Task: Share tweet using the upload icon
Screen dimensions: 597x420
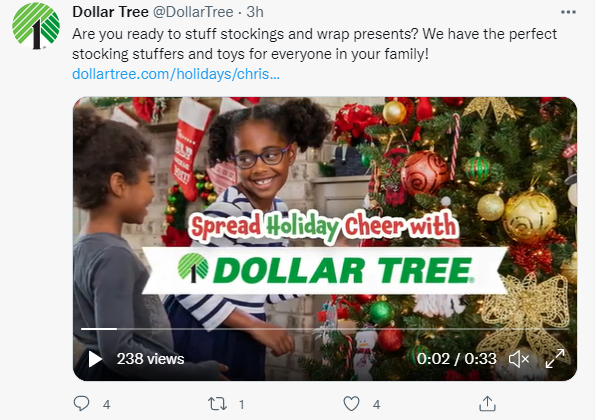Action: click(487, 404)
